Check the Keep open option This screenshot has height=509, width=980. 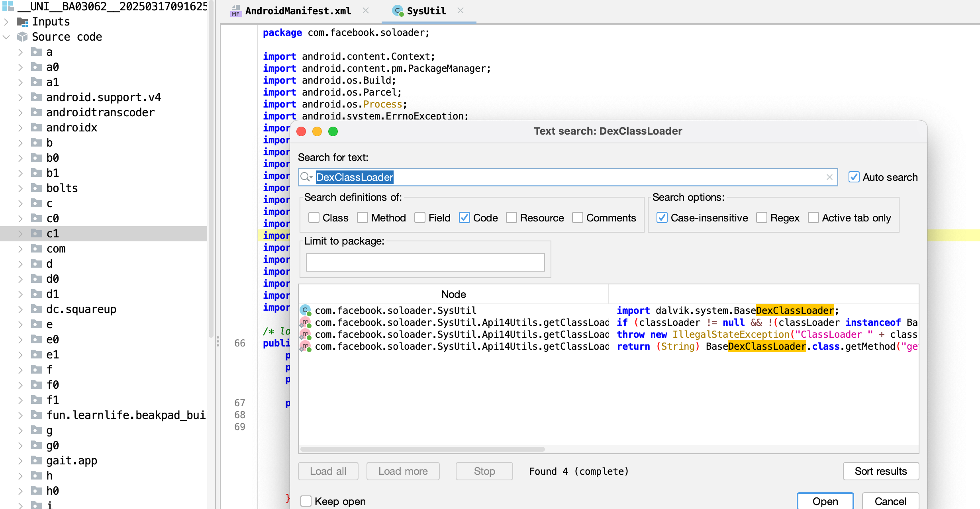click(x=306, y=501)
